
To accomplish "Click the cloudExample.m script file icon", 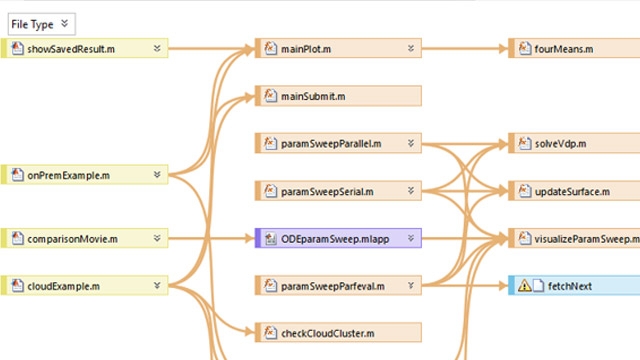I will click(x=17, y=285).
